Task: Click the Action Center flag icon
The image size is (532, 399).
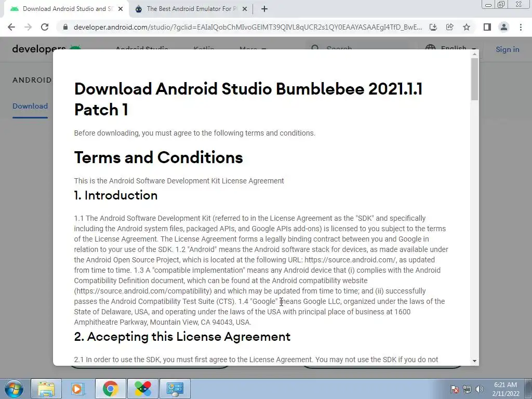Action: tap(454, 389)
